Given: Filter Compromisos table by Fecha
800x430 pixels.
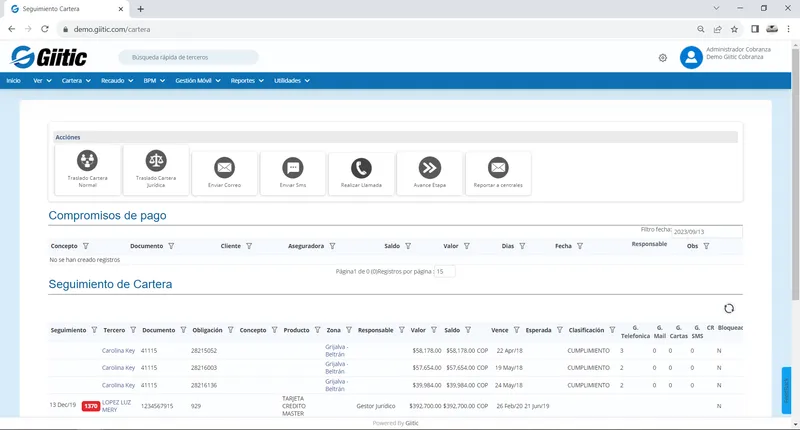Looking at the screenshot, I should (580, 246).
